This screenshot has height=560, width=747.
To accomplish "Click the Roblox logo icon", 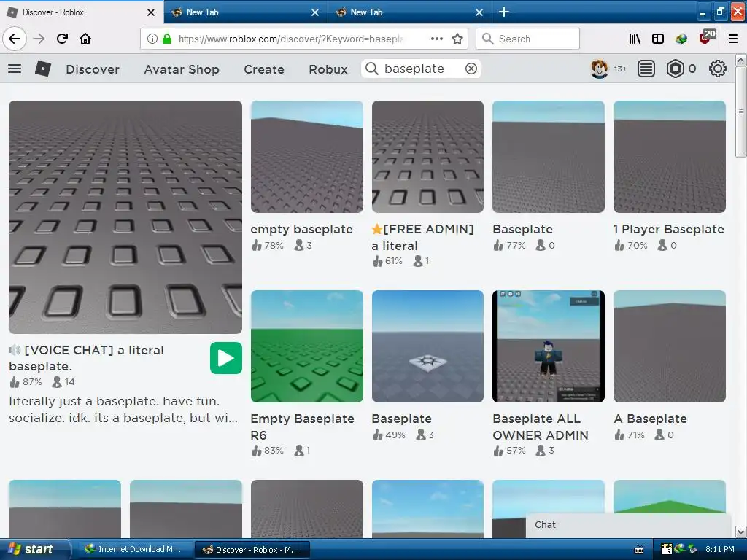I will pos(43,69).
